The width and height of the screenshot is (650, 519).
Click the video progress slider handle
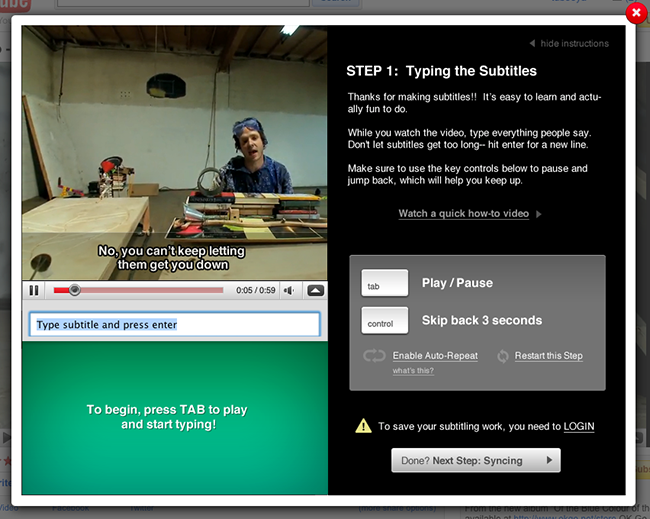click(x=74, y=290)
